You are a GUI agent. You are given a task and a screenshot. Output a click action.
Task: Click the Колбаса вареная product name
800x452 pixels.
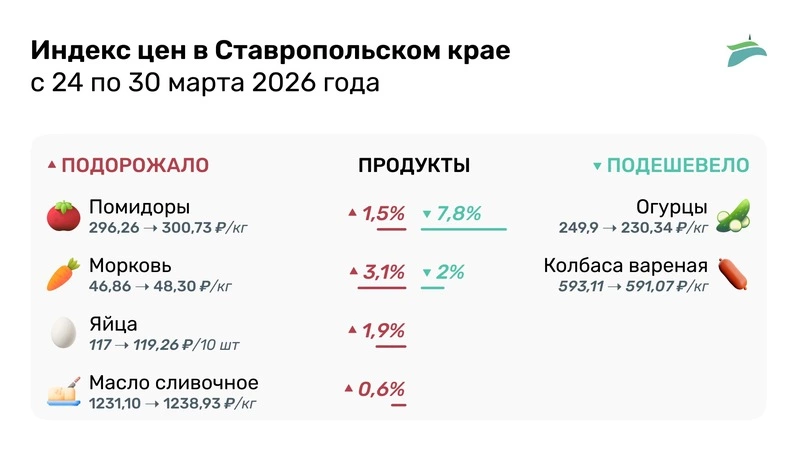coord(626,266)
